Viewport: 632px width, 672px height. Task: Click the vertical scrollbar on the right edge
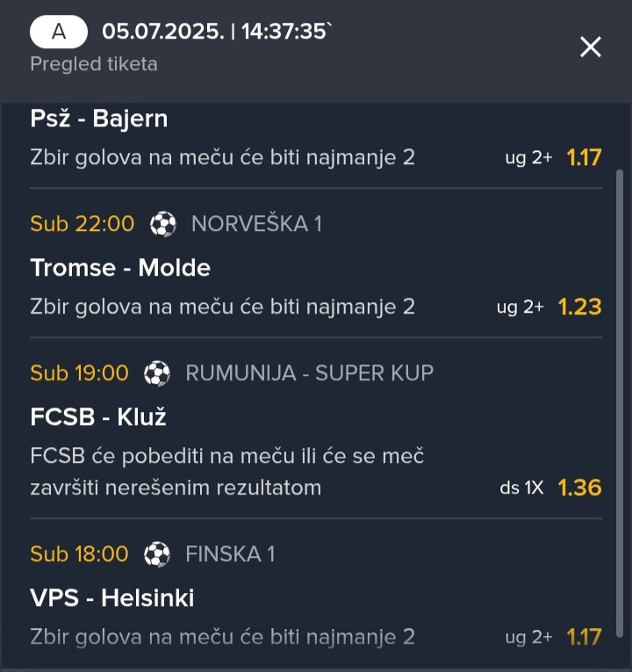click(x=619, y=403)
